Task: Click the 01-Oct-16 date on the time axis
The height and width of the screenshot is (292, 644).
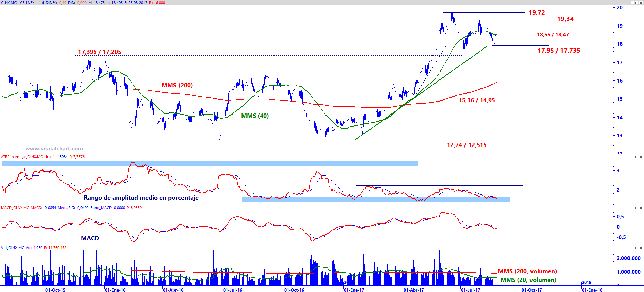Action: (294, 290)
